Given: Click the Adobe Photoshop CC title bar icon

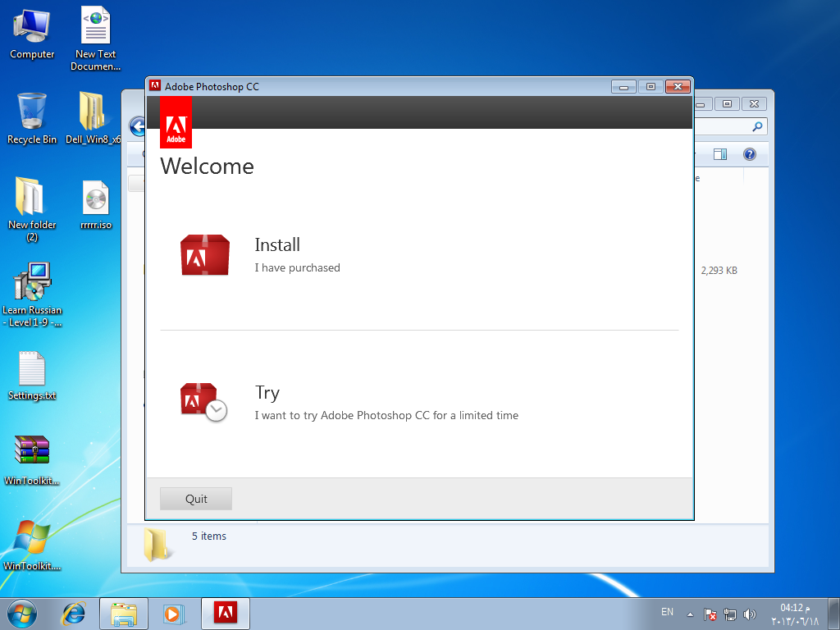Looking at the screenshot, I should coord(155,85).
